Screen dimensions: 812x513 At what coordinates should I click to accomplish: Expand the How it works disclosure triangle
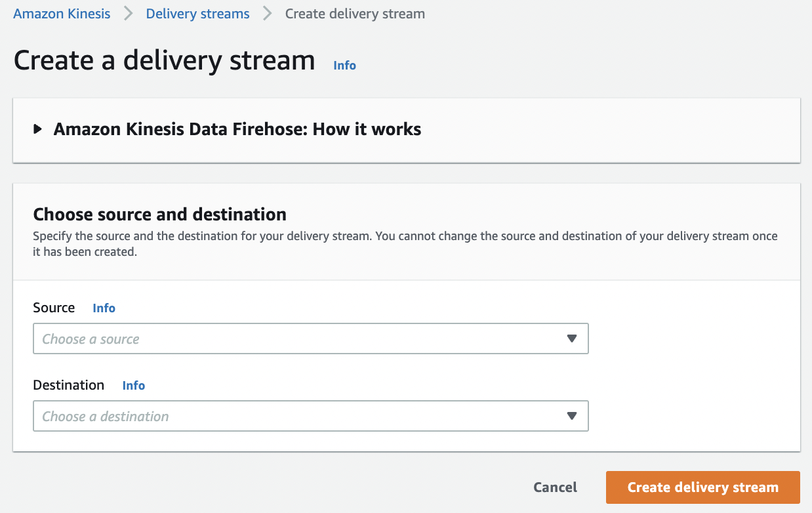click(38, 129)
